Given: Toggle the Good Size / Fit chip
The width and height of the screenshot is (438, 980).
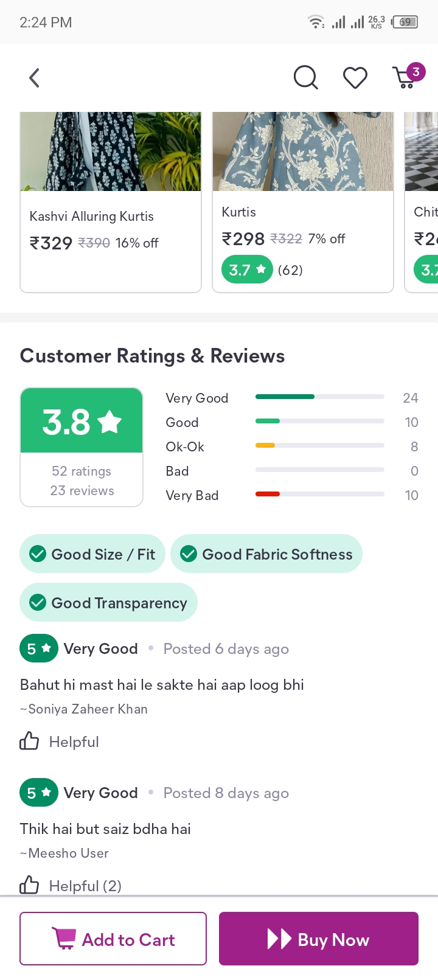Looking at the screenshot, I should pyautogui.click(x=92, y=554).
